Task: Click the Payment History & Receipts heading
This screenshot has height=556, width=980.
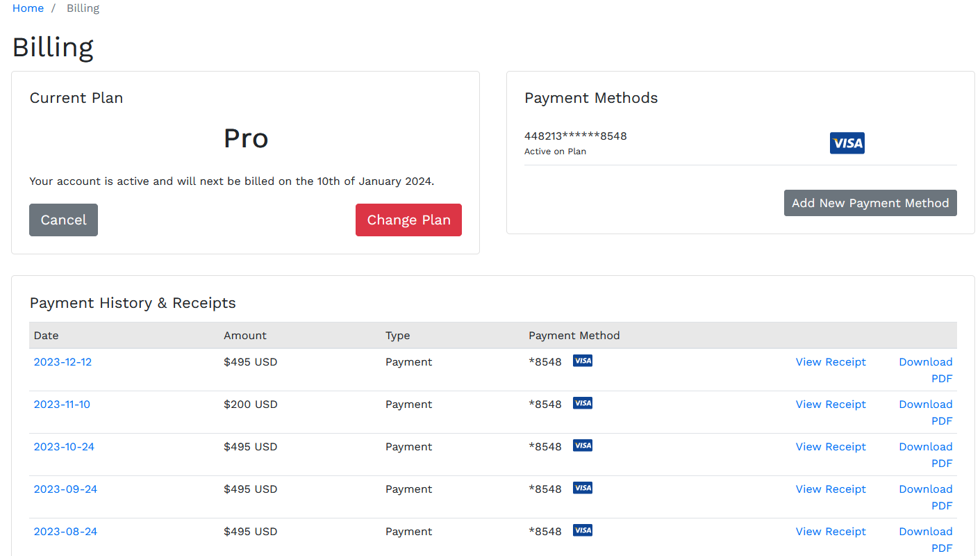Action: tap(133, 303)
